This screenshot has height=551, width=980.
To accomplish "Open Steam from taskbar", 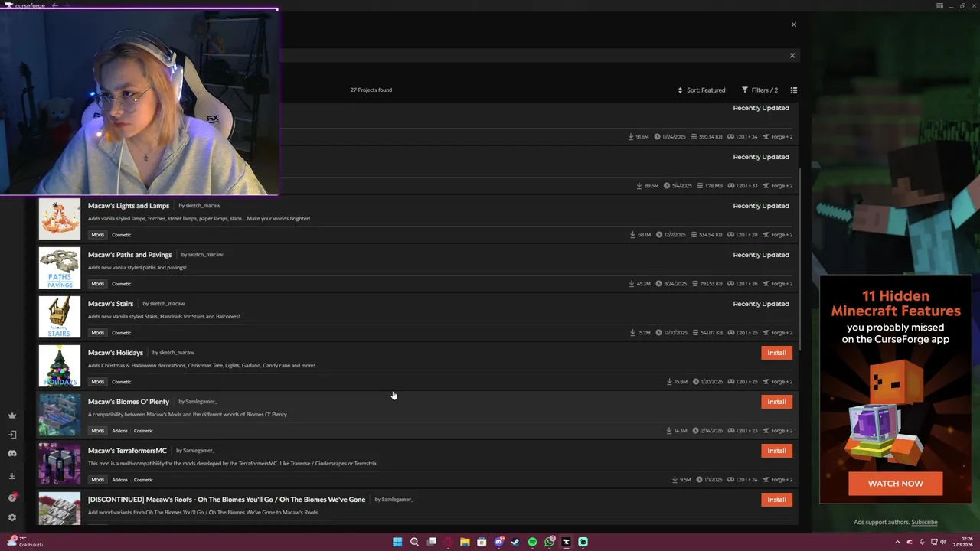I will [515, 542].
